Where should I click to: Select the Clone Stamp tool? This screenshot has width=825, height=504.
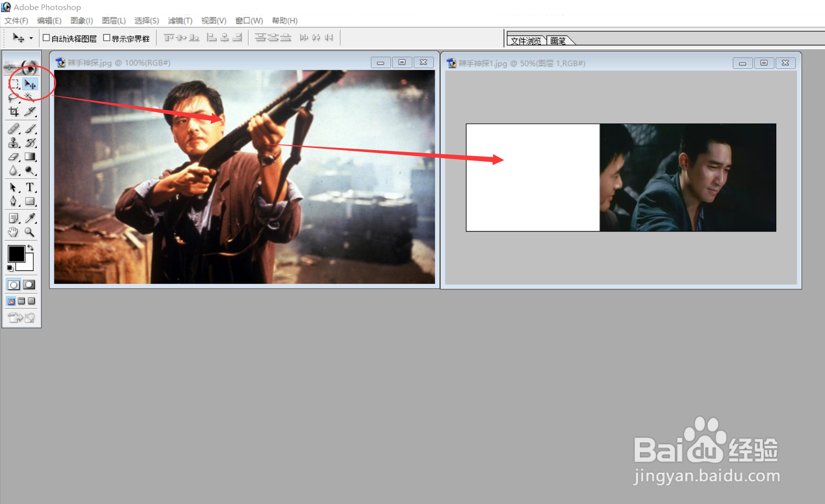pos(14,143)
